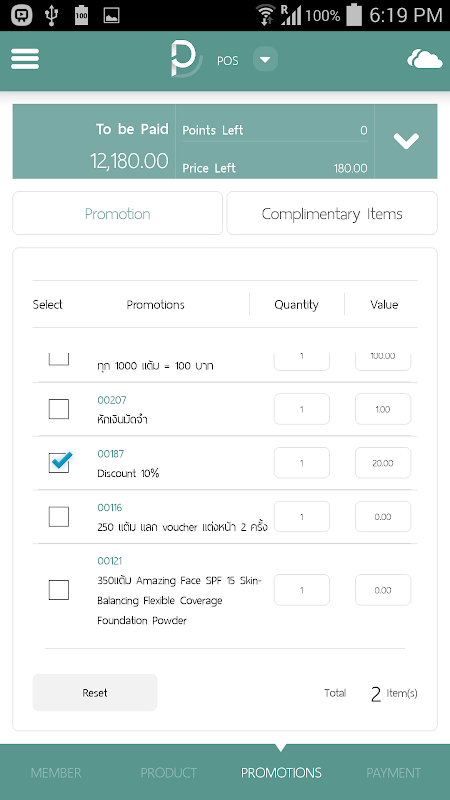Screen dimensions: 450x800
Task: Edit quantity field for 00116
Action: pos(302,517)
